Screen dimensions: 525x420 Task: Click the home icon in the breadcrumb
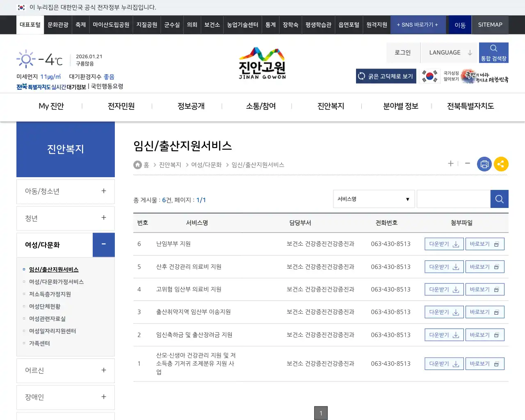point(137,164)
